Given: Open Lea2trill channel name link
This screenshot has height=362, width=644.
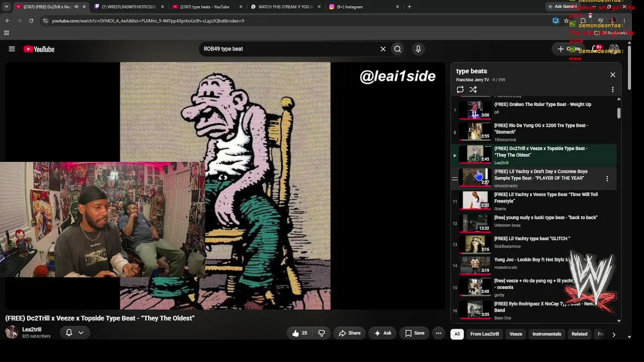Looking at the screenshot, I should pos(32,329).
